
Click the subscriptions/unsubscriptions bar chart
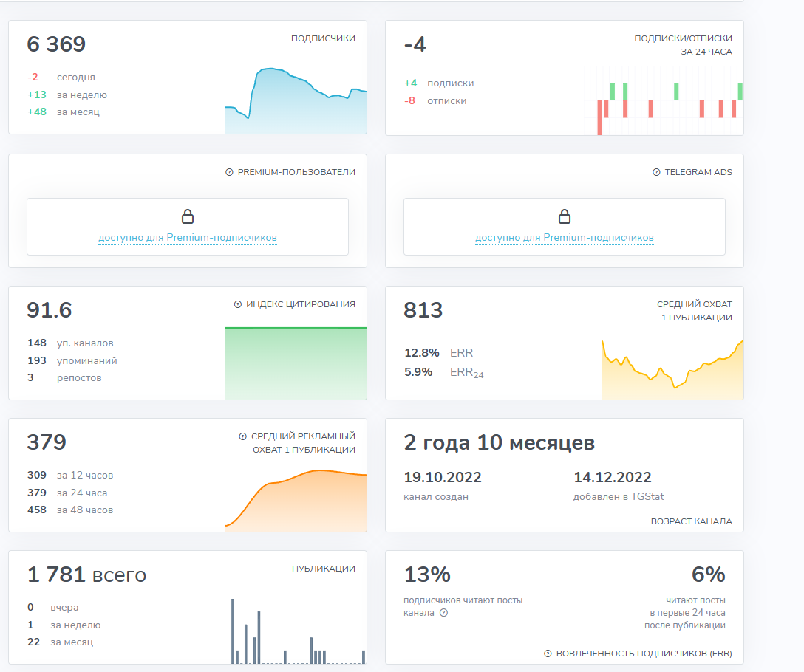click(x=664, y=100)
